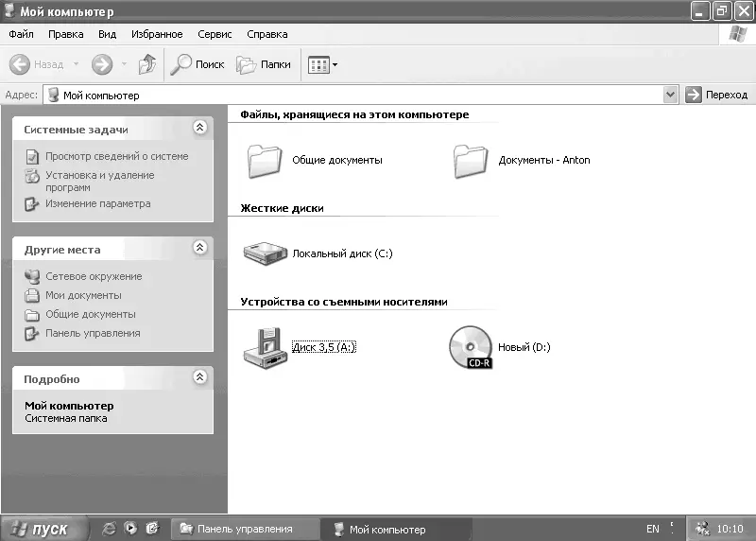Click the forward navigation arrow icon
This screenshot has width=756, height=541.
point(102,64)
